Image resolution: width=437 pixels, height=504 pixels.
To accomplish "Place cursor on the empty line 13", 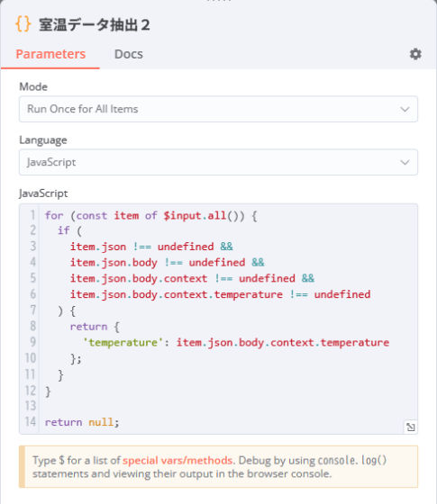I will [225, 406].
